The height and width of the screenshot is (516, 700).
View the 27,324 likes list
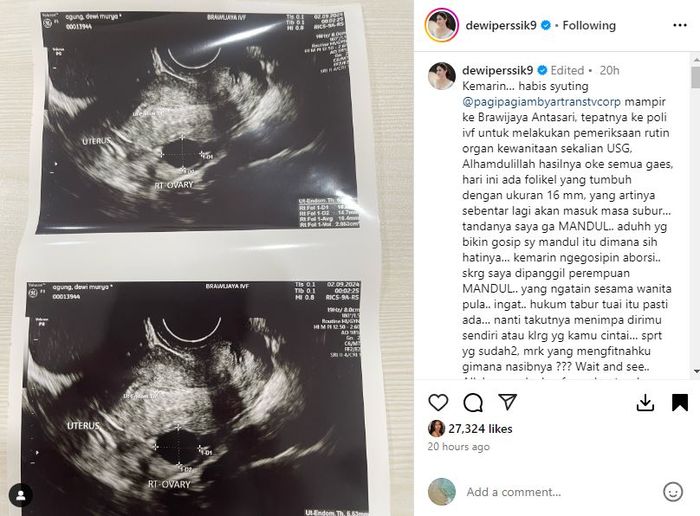point(480,429)
